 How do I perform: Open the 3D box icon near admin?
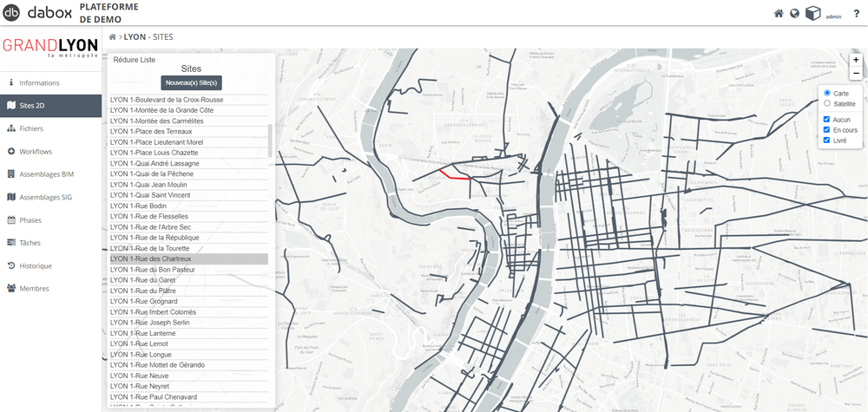[812, 13]
